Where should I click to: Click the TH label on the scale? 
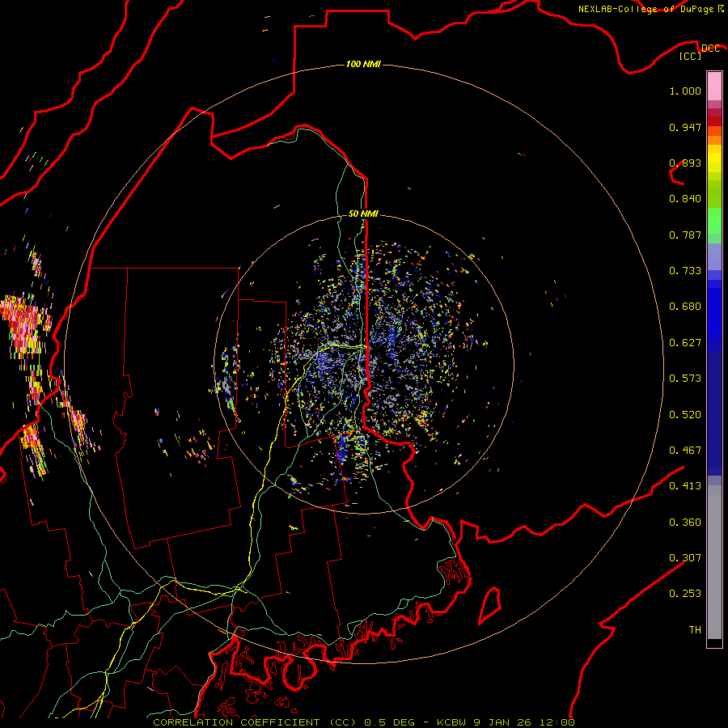click(695, 630)
